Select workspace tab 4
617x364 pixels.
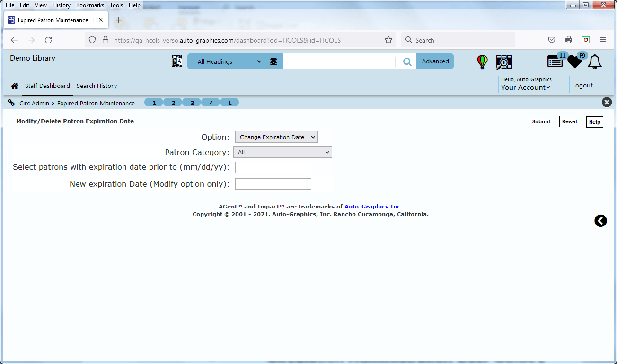point(211,103)
